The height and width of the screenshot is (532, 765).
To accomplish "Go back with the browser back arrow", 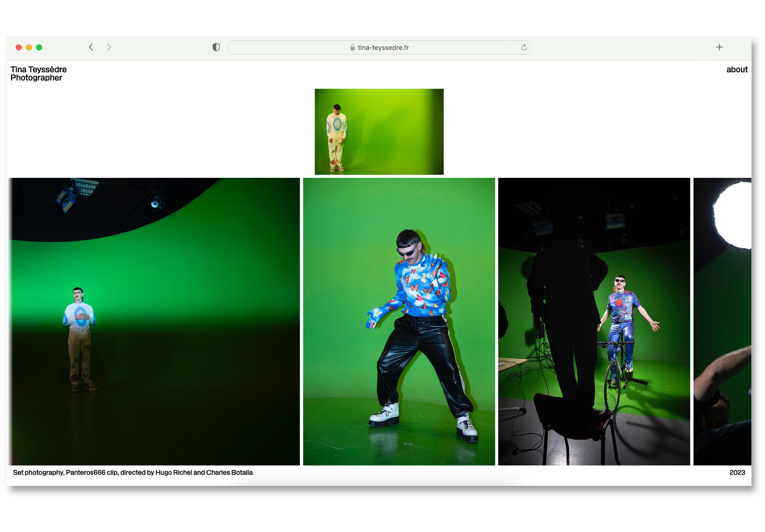I will tap(91, 47).
